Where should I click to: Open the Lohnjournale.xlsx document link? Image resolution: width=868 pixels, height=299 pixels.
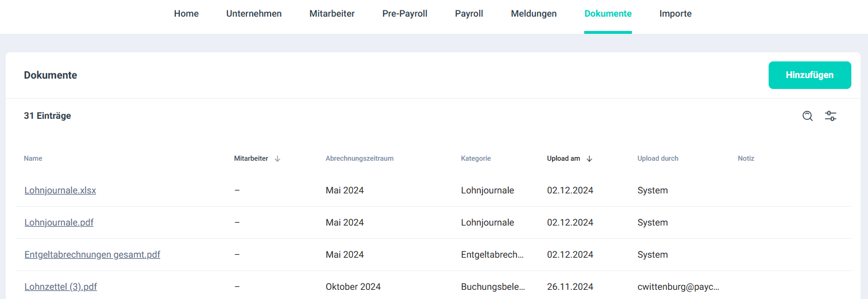60,191
